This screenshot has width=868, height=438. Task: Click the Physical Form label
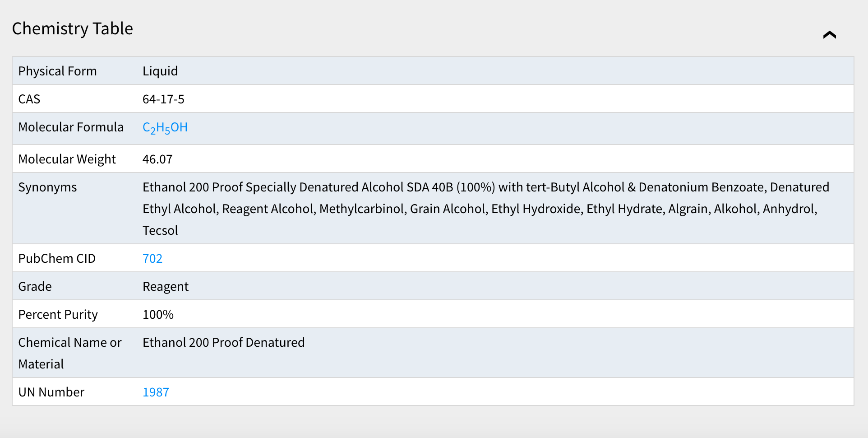click(57, 71)
